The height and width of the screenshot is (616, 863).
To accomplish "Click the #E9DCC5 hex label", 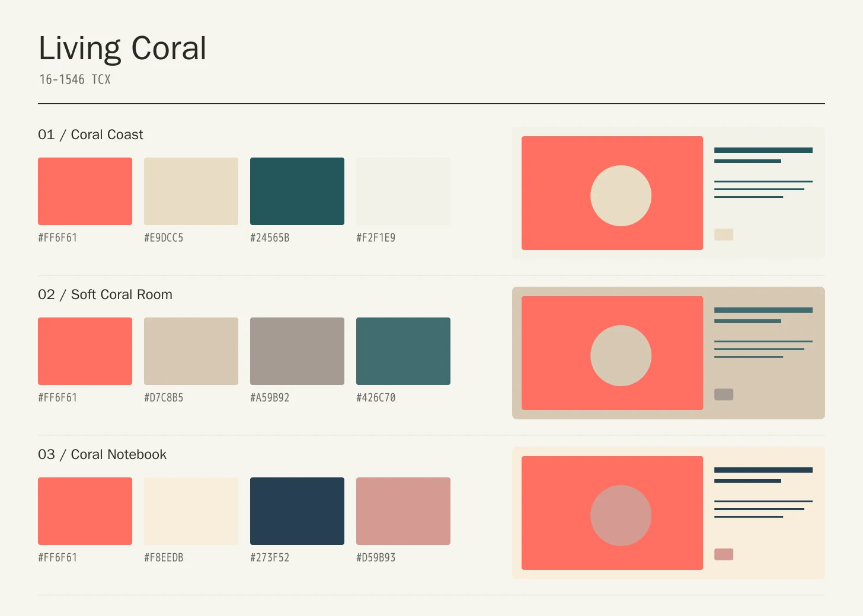I will [164, 238].
